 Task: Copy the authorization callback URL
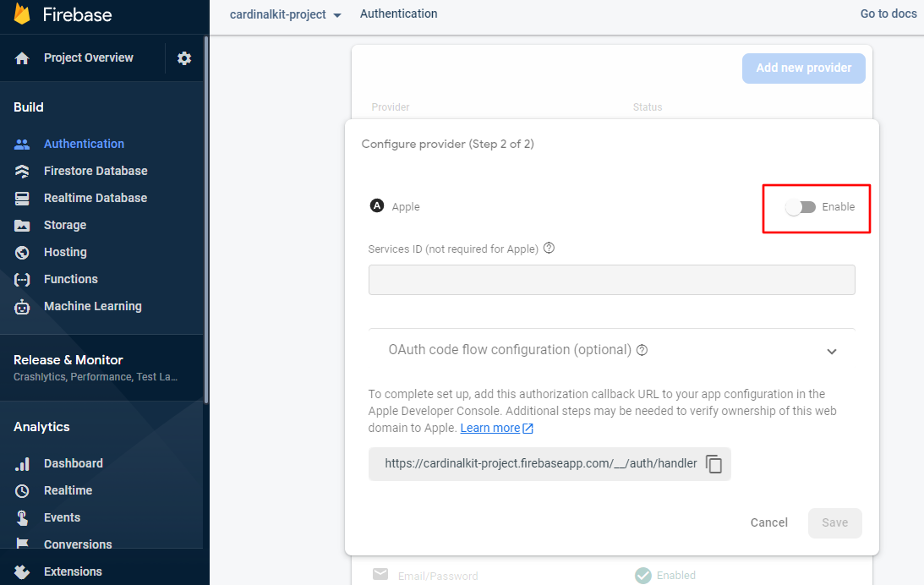click(x=714, y=464)
